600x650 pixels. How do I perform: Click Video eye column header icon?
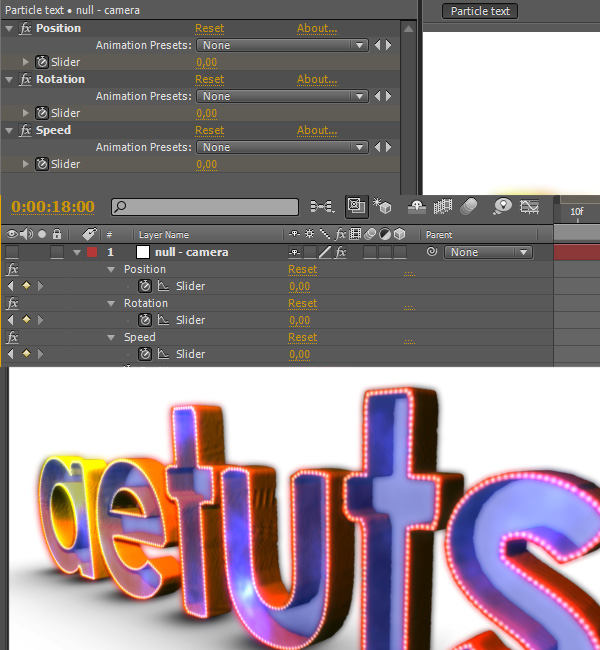point(12,234)
